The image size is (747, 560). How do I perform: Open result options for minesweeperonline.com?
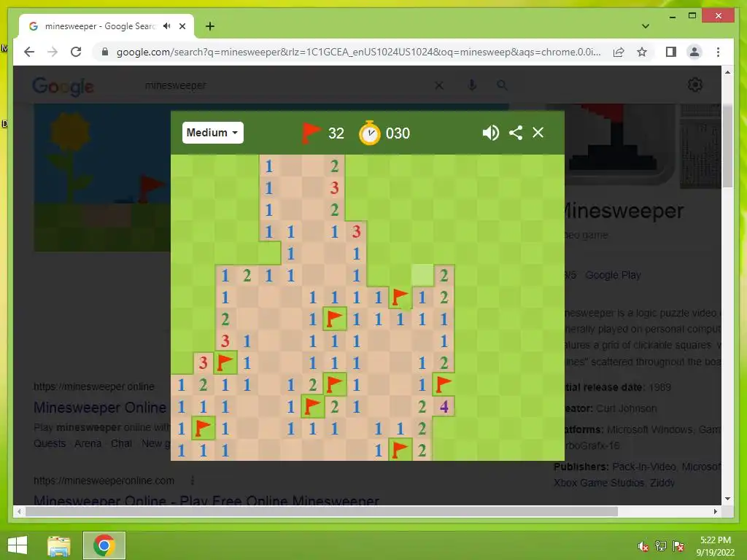(x=193, y=481)
